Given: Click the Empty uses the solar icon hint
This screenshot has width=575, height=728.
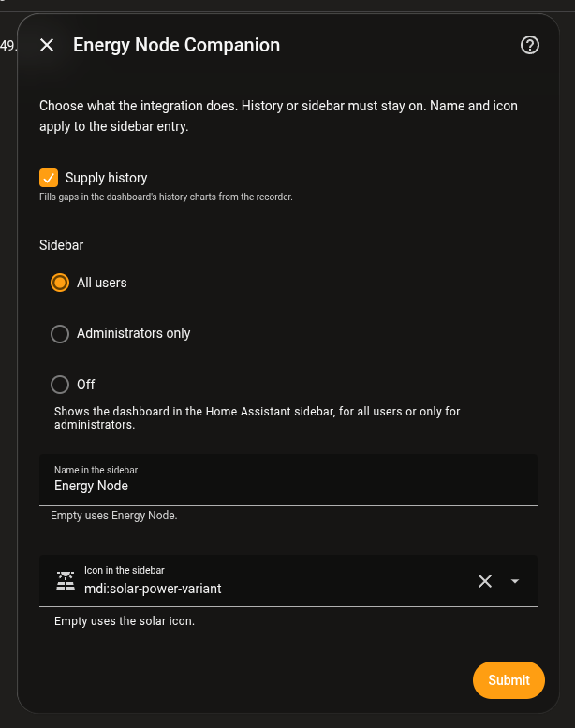Looking at the screenshot, I should pyautogui.click(x=125, y=621).
